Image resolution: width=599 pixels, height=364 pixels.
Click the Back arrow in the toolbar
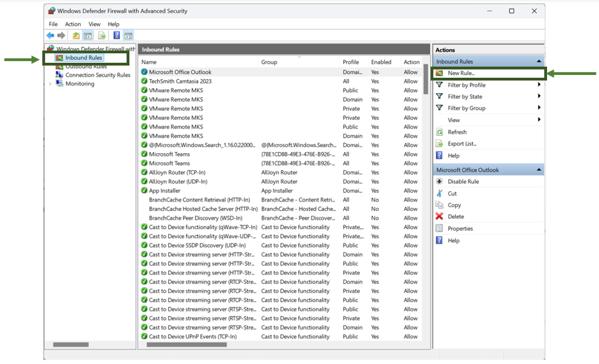50,35
